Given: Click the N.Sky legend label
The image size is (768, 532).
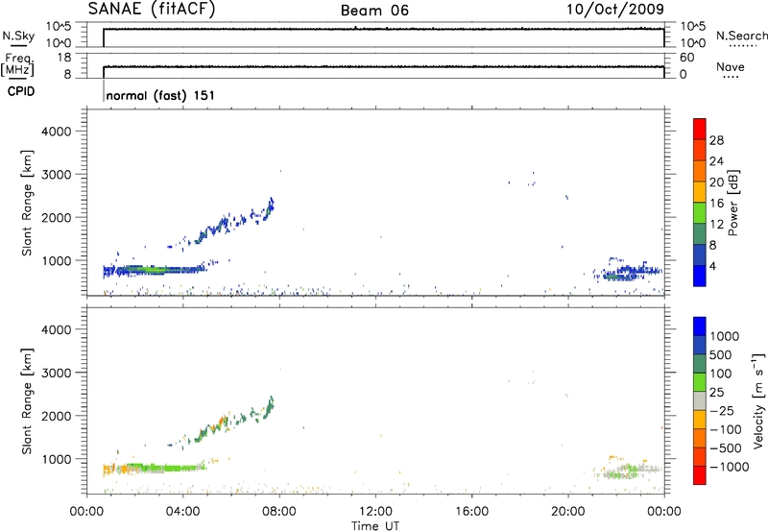Looking at the screenshot, I should pyautogui.click(x=18, y=36).
